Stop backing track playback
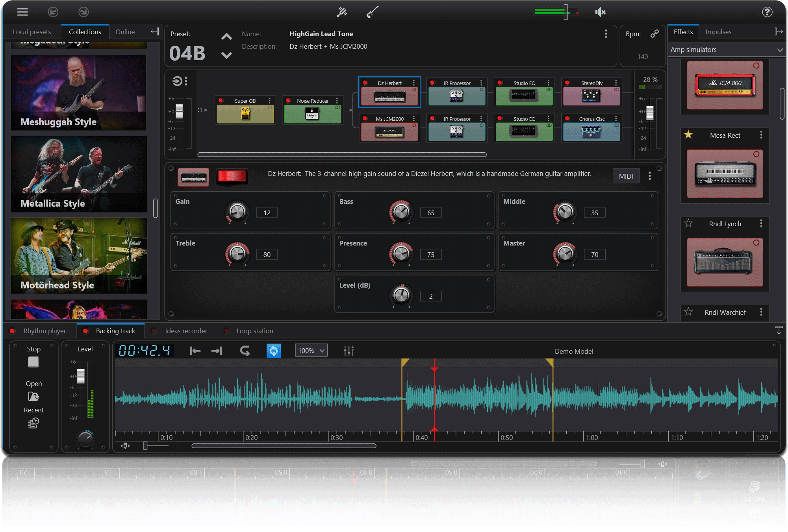Image resolution: width=788 pixels, height=532 pixels. tap(33, 362)
